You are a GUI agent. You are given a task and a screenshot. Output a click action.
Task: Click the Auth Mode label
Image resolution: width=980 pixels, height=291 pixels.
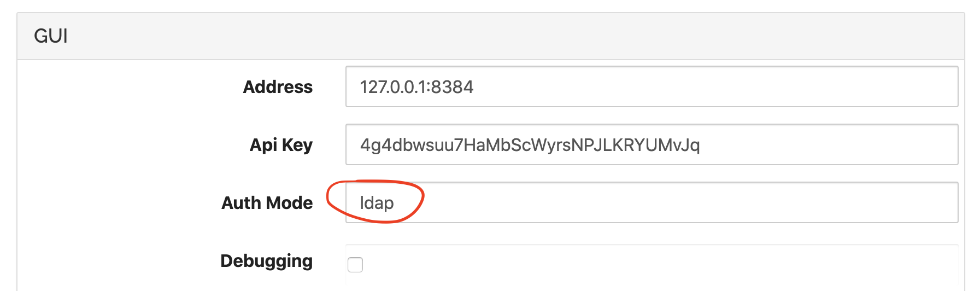[267, 203]
